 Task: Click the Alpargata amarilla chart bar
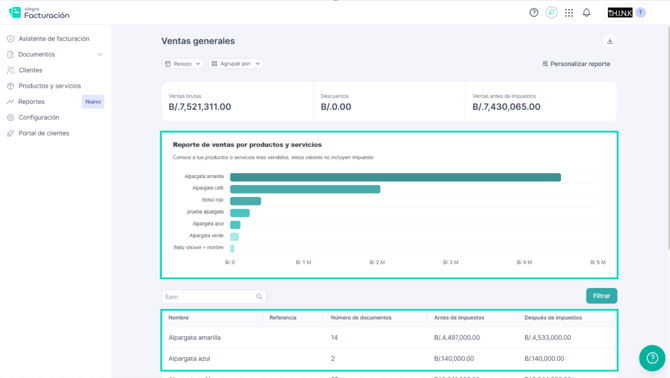395,177
